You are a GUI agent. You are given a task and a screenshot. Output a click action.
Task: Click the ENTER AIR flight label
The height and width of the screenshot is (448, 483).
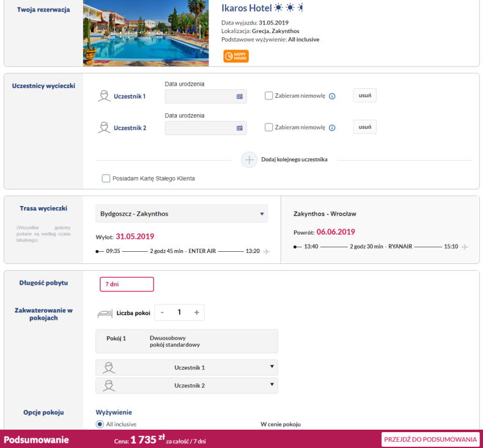pos(202,251)
